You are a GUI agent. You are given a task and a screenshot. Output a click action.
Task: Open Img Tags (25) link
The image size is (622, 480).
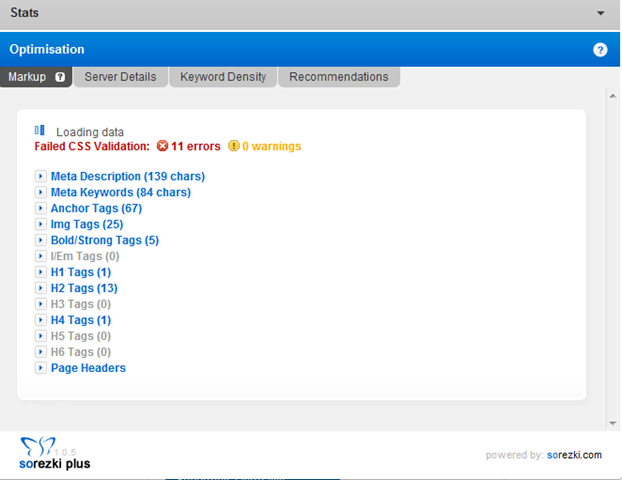87,224
